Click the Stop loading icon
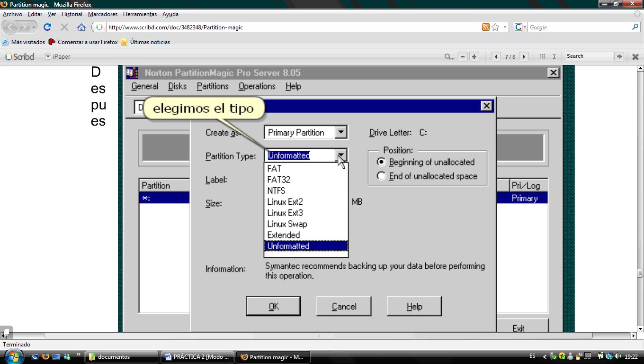The image size is (644, 364). click(x=64, y=27)
